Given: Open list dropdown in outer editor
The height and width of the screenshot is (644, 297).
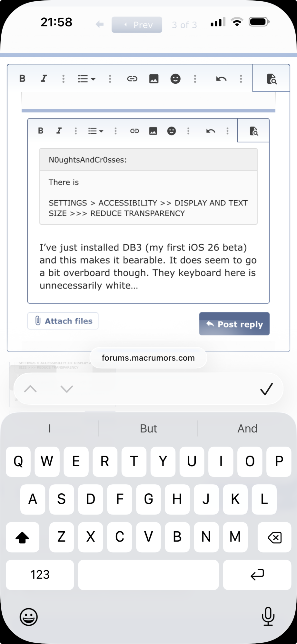Looking at the screenshot, I should (86, 79).
